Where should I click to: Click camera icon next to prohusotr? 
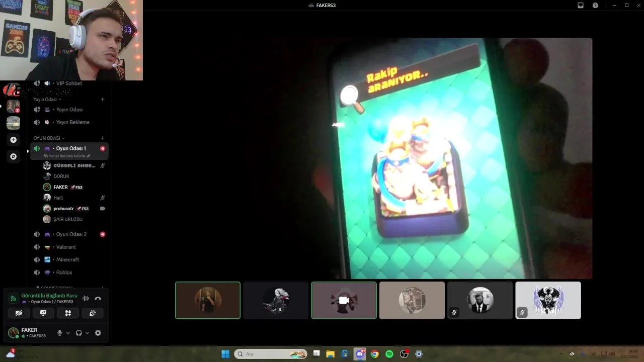[x=103, y=209]
